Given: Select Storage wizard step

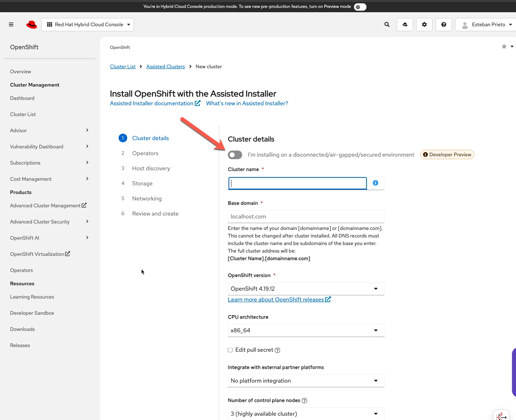Looking at the screenshot, I should pyautogui.click(x=142, y=184).
